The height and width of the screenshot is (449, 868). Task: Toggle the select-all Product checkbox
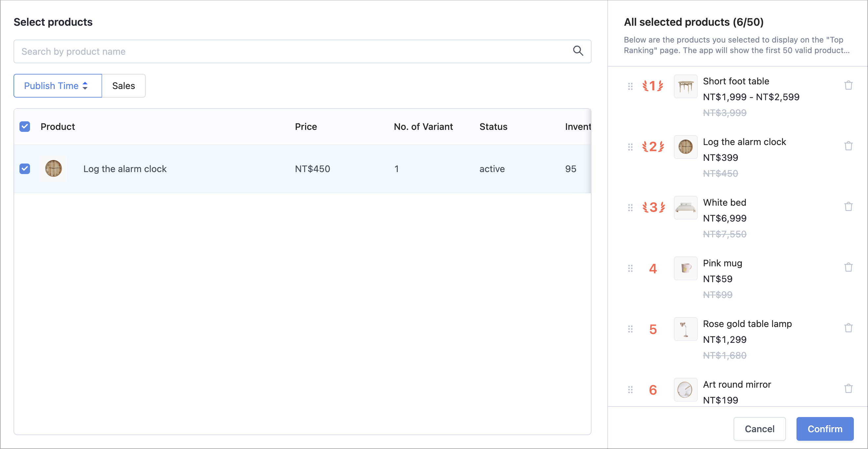tap(25, 126)
